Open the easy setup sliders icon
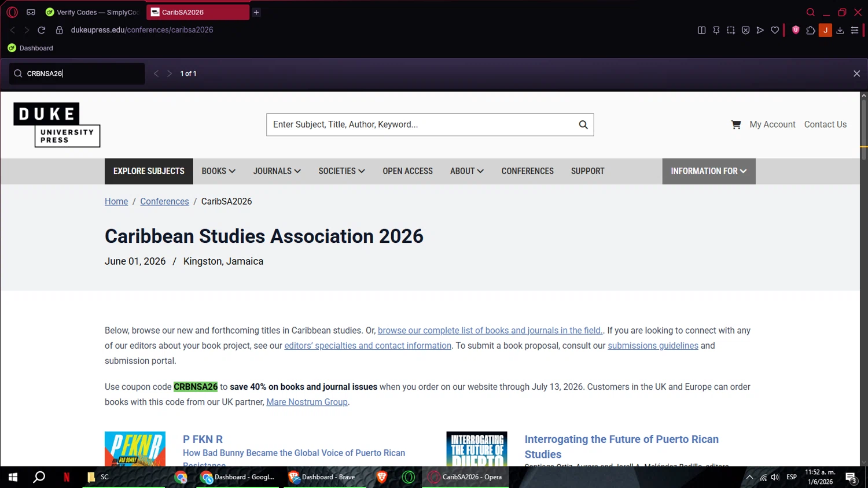This screenshot has height=488, width=868. (855, 30)
